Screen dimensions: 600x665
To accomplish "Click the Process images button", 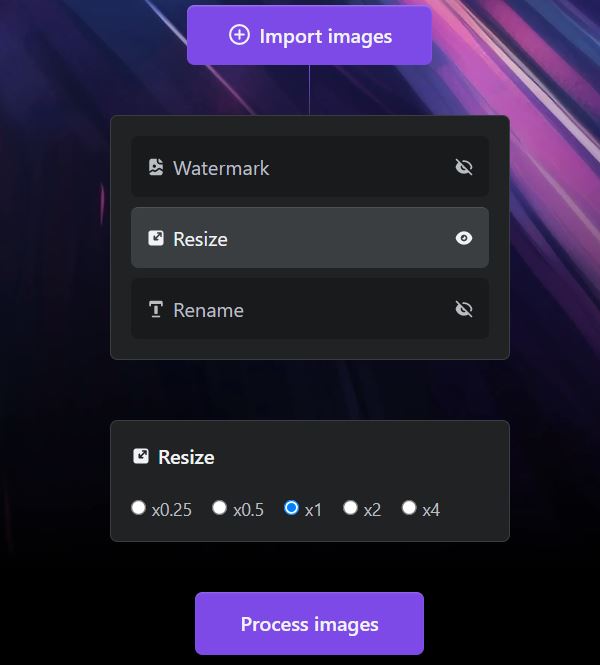I will click(309, 623).
